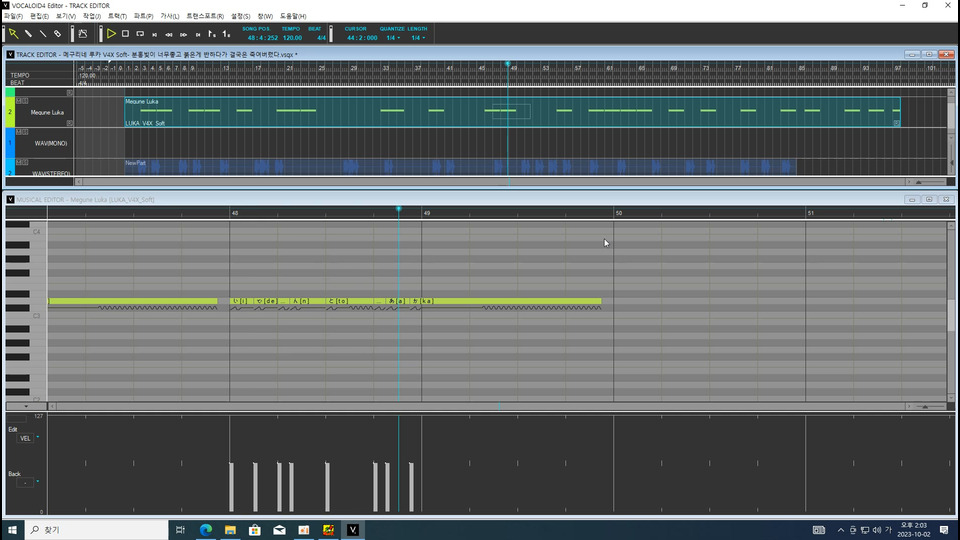Screen dimensions: 960x540
Task: Click the tempo value 120.00
Action: pyautogui.click(x=292, y=38)
